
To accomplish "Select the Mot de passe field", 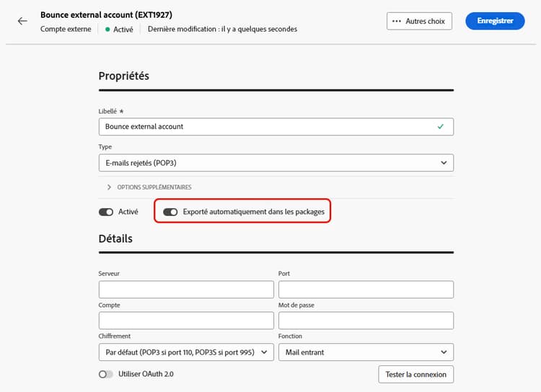I will pyautogui.click(x=365, y=321).
